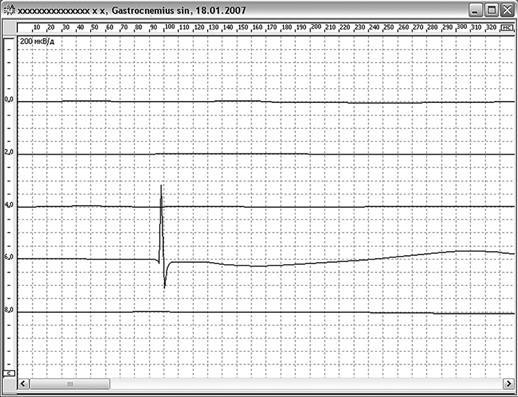The width and height of the screenshot is (518, 397).
Task: Minimize the Gastrocnemius sin window
Action: (476, 10)
